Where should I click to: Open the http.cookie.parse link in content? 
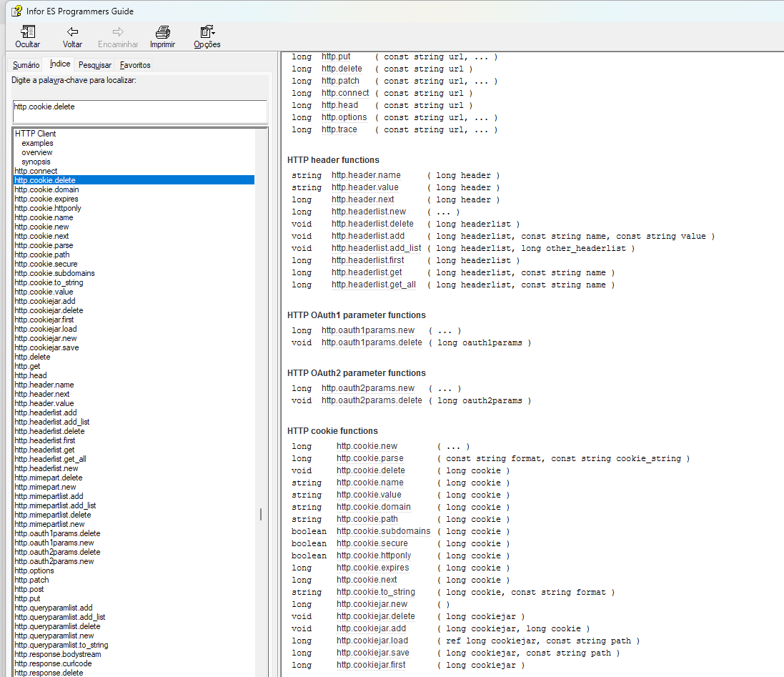[370, 458]
